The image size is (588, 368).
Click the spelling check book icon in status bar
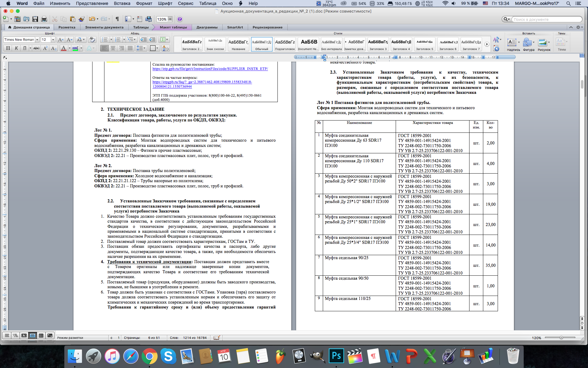click(x=217, y=338)
